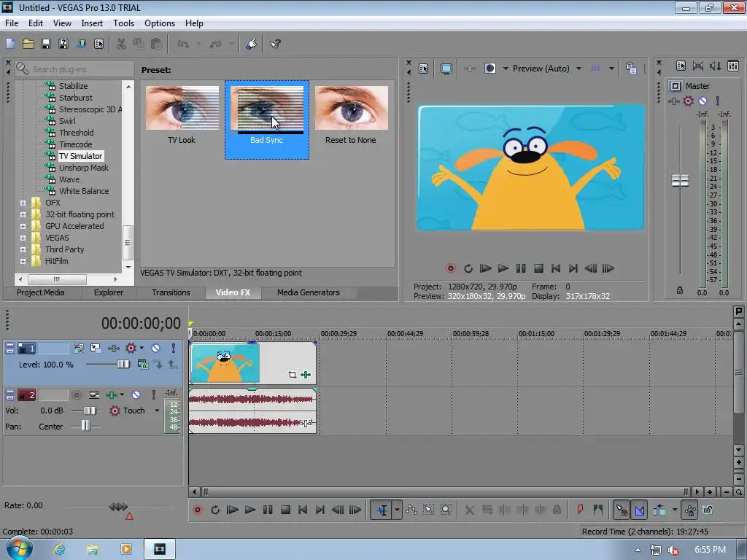Click the Envelope Edit Tool icon
747x560 pixels.
pos(411,510)
